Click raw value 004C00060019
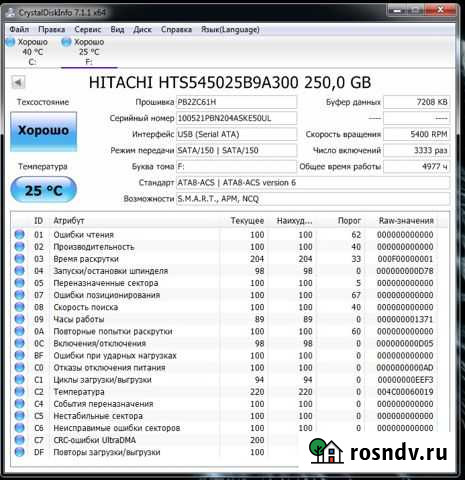The width and height of the screenshot is (465, 480). tap(405, 392)
